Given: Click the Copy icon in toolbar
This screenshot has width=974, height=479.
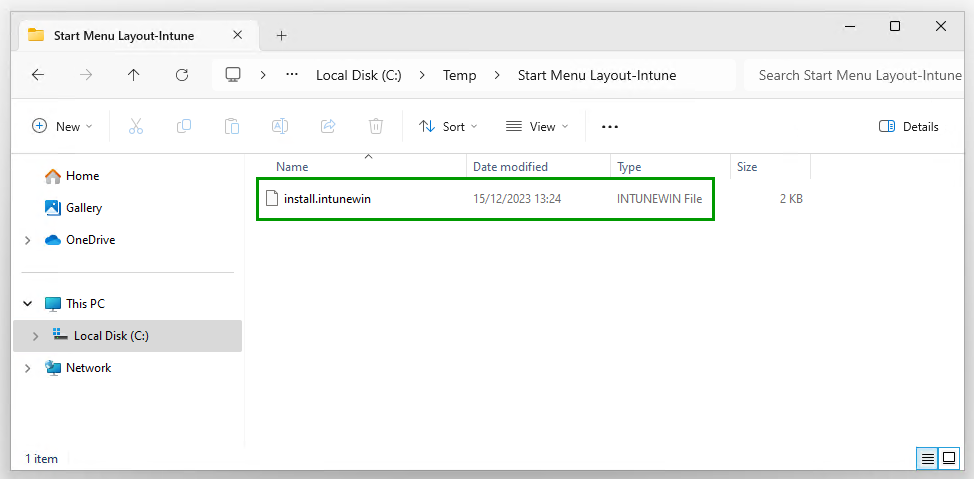Looking at the screenshot, I should coord(184,126).
